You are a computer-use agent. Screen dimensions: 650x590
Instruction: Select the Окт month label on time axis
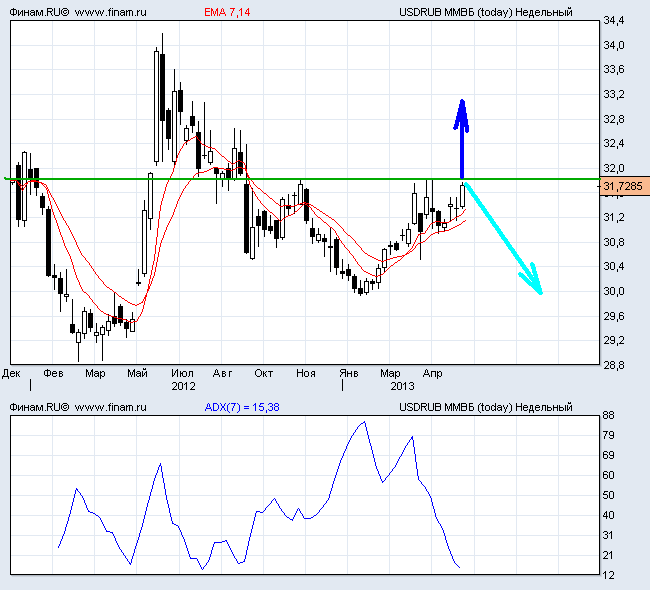(263, 373)
